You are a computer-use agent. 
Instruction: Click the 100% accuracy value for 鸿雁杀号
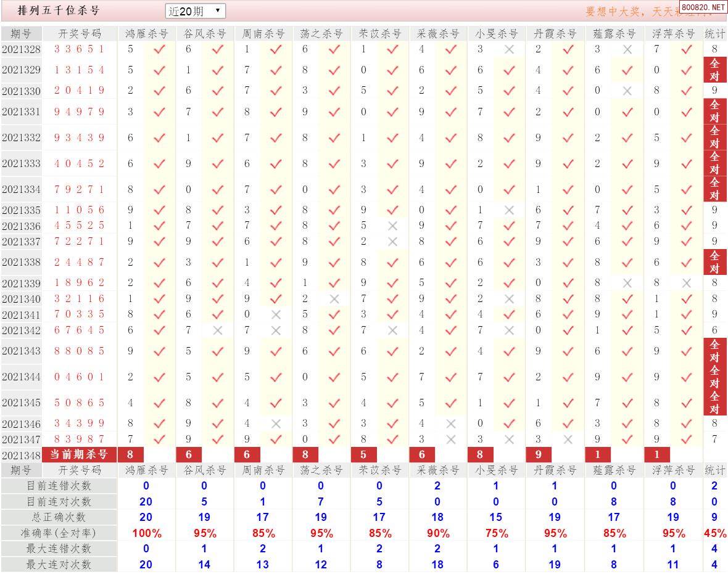(x=146, y=533)
